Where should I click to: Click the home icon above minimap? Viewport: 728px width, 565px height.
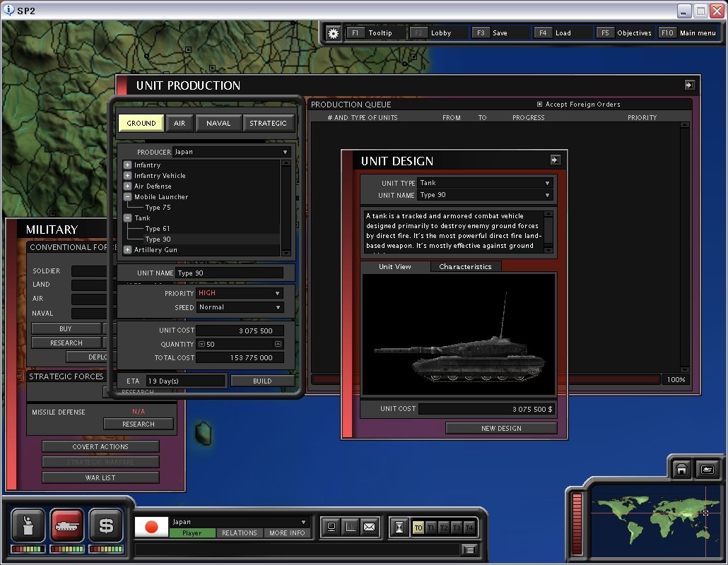(681, 470)
